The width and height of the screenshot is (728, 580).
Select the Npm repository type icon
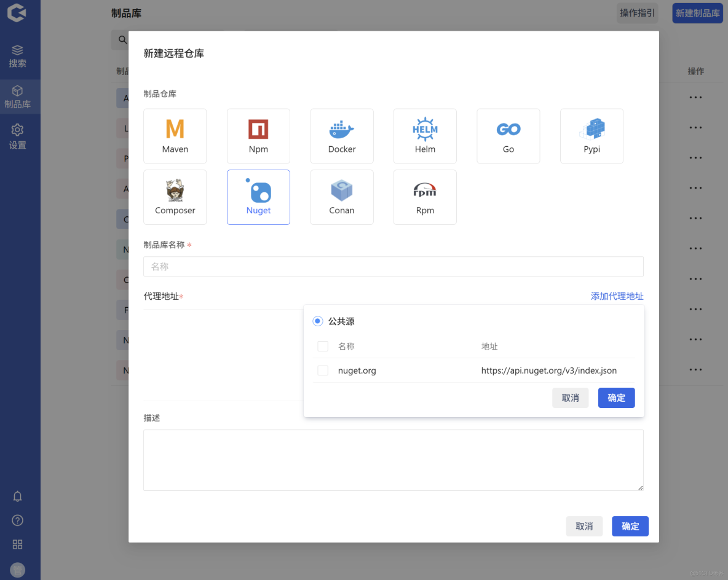click(258, 136)
